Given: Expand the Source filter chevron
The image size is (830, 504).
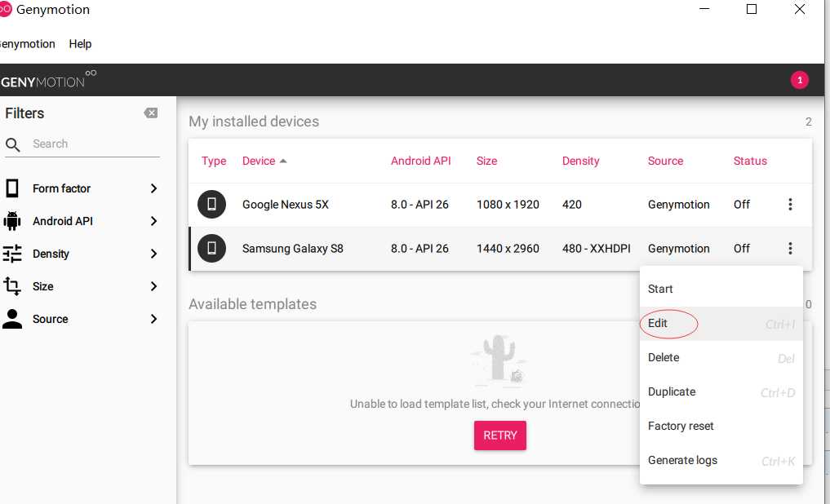Looking at the screenshot, I should coord(153,319).
